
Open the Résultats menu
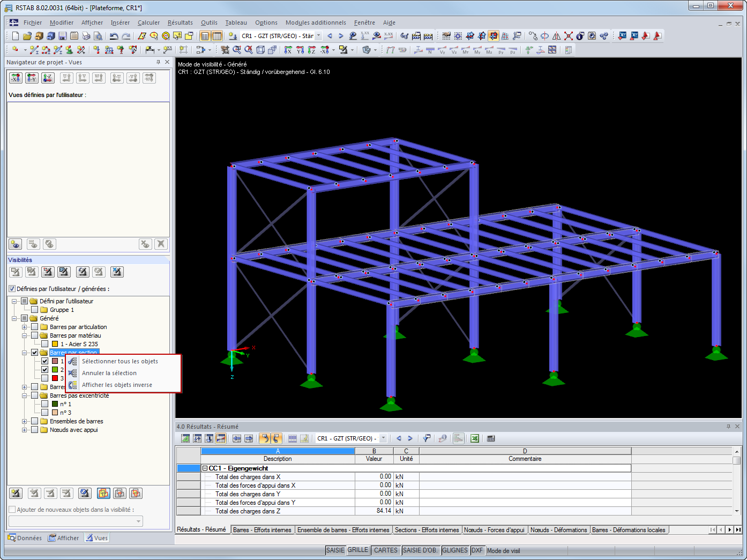(180, 23)
